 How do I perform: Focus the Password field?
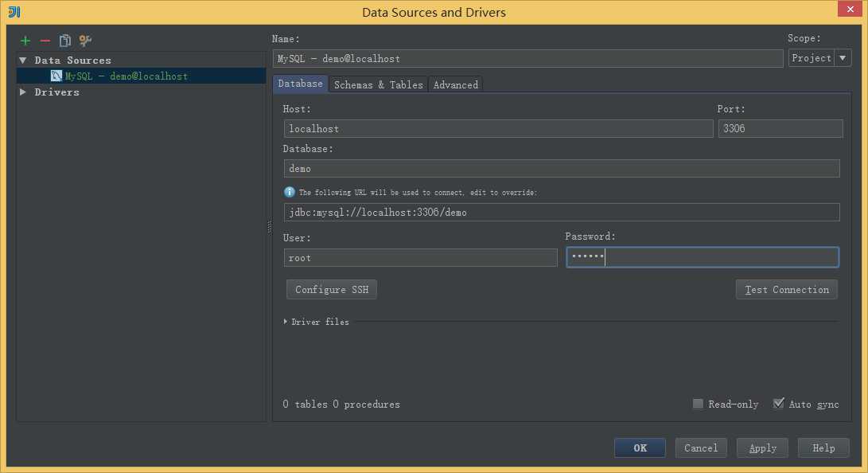click(703, 257)
